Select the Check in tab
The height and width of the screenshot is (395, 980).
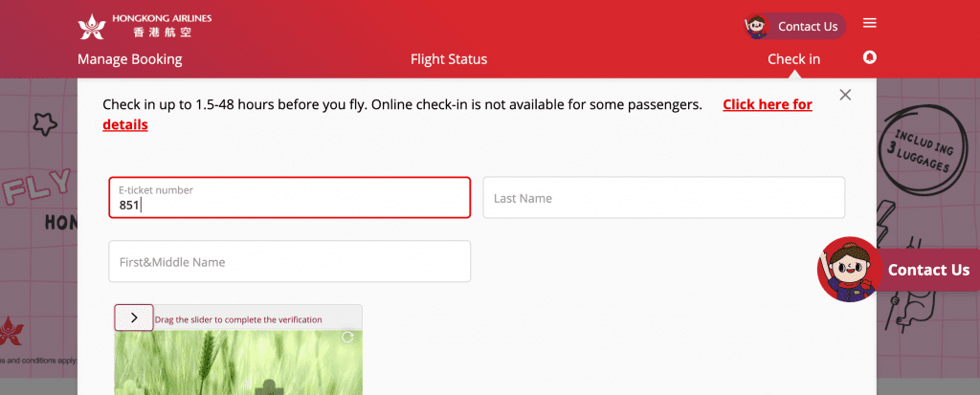pyautogui.click(x=793, y=59)
